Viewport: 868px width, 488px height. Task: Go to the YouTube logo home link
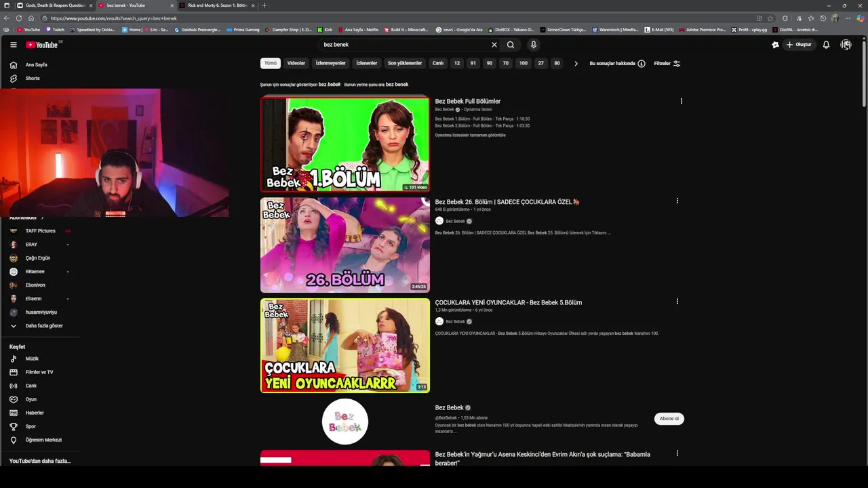[x=42, y=45]
